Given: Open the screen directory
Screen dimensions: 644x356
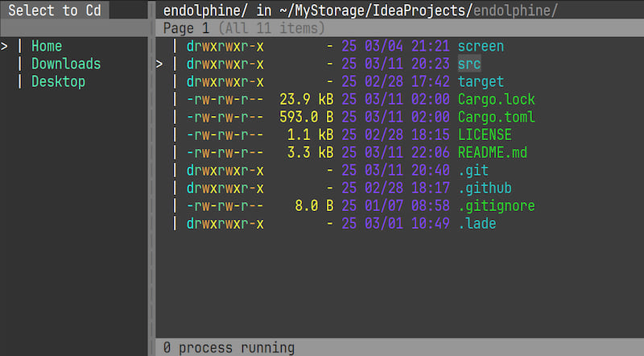Looking at the screenshot, I should pos(481,46).
